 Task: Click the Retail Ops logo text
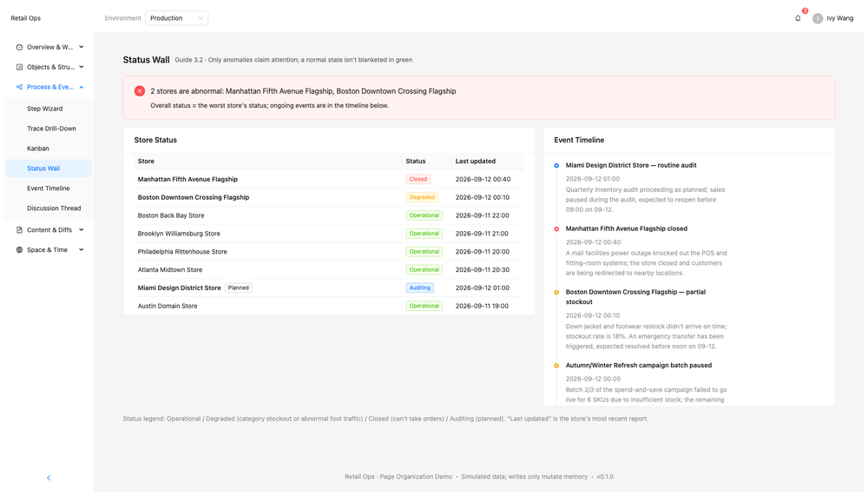pyautogui.click(x=25, y=18)
